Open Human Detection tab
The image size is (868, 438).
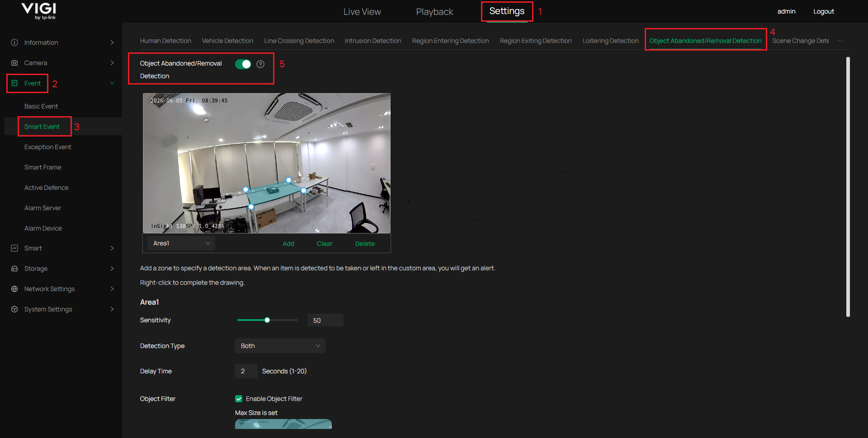tap(165, 41)
